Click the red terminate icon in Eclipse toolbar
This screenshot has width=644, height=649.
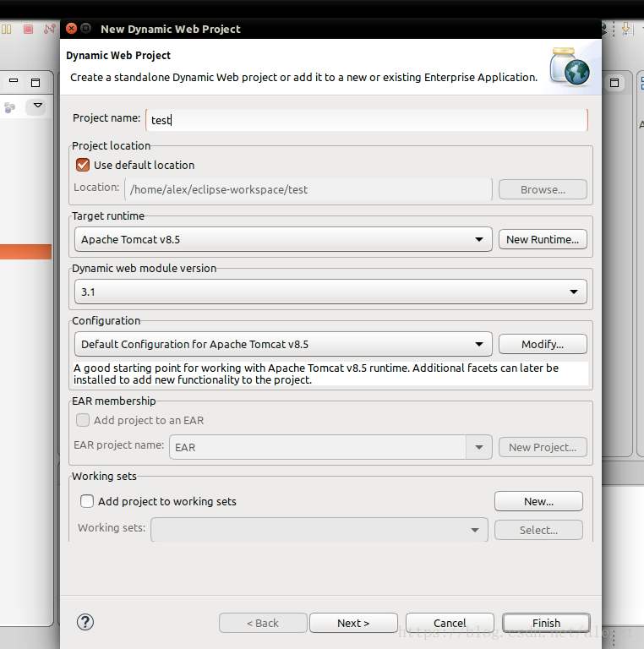[28, 29]
